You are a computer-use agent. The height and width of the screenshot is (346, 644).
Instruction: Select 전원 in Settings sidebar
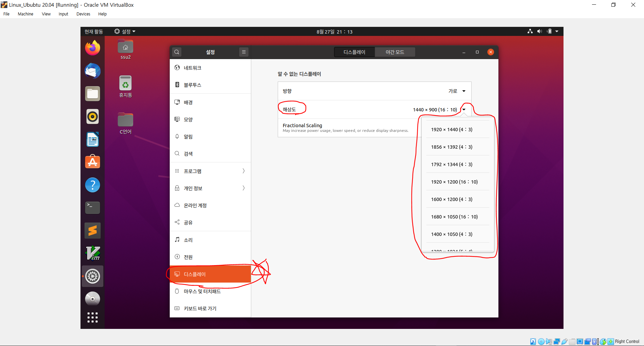point(210,257)
